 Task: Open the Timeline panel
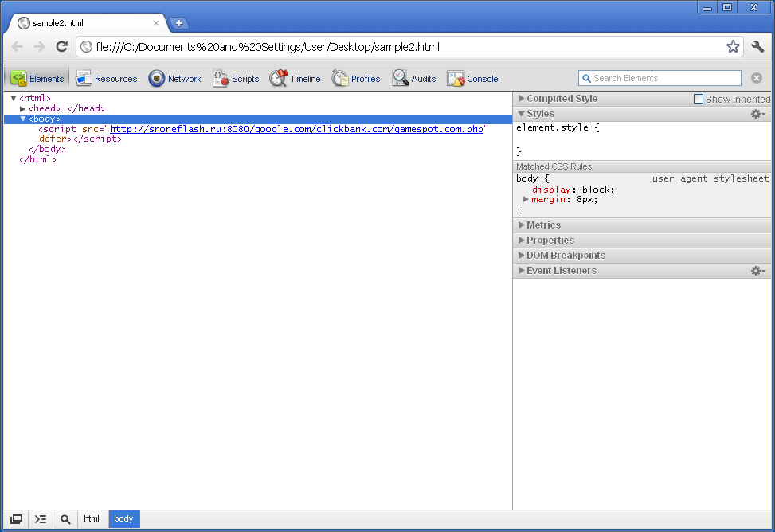[295, 79]
